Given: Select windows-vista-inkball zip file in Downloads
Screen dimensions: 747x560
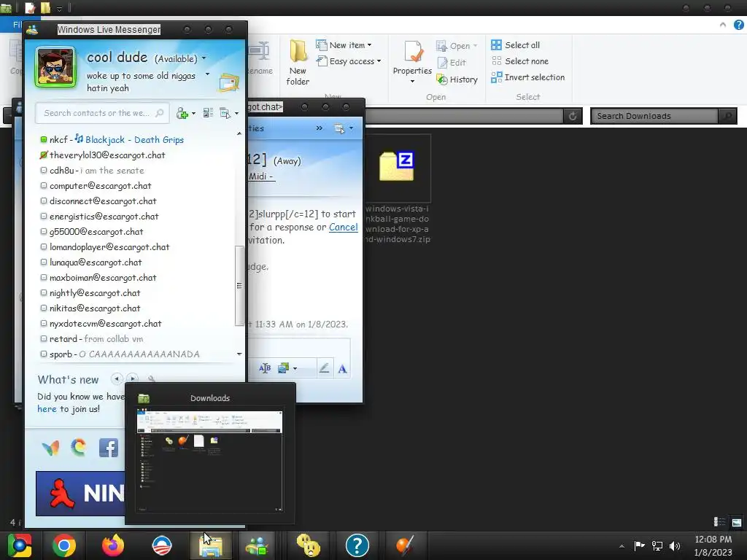Looking at the screenshot, I should [398, 190].
